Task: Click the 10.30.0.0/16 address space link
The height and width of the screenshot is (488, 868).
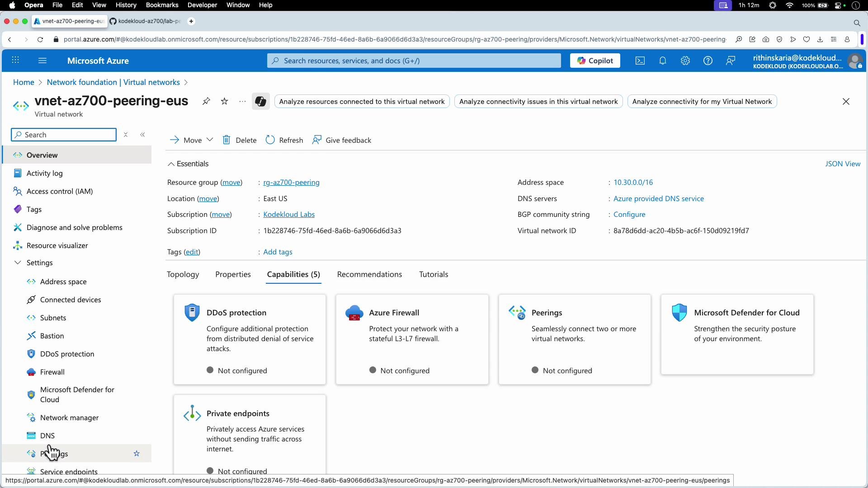Action: tap(633, 183)
